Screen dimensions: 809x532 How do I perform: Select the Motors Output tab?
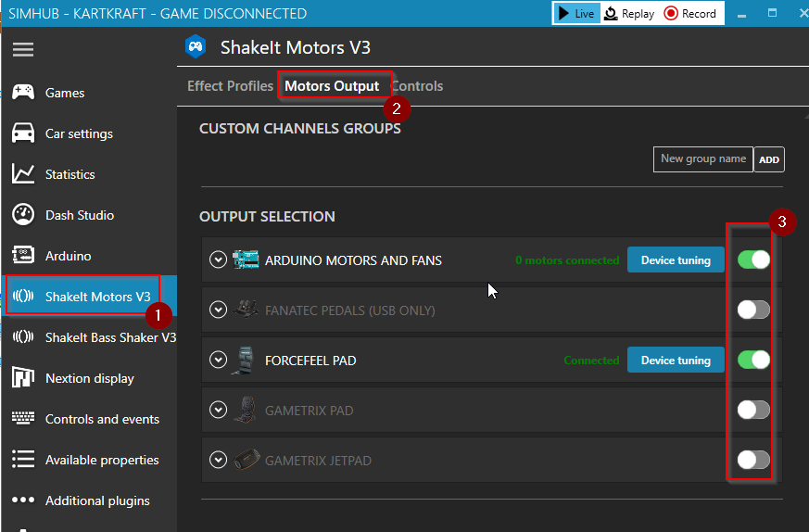[x=332, y=85]
